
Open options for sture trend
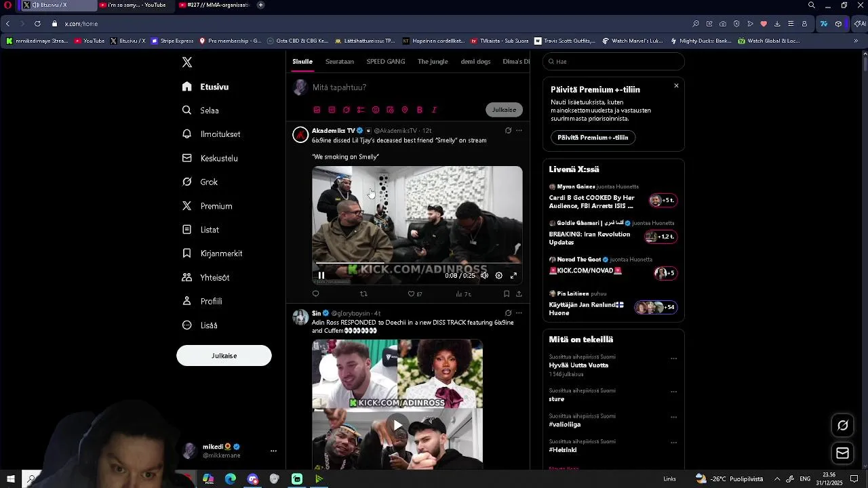point(673,391)
